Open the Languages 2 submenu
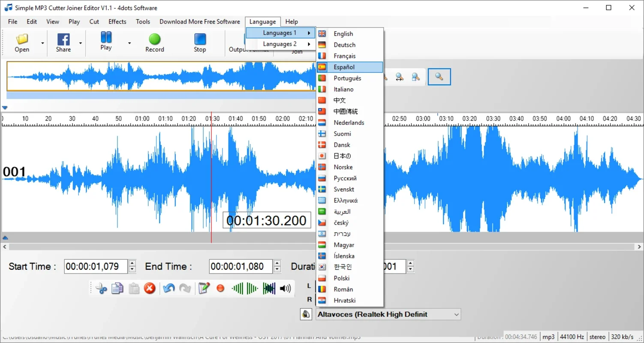The image size is (644, 343). (281, 44)
